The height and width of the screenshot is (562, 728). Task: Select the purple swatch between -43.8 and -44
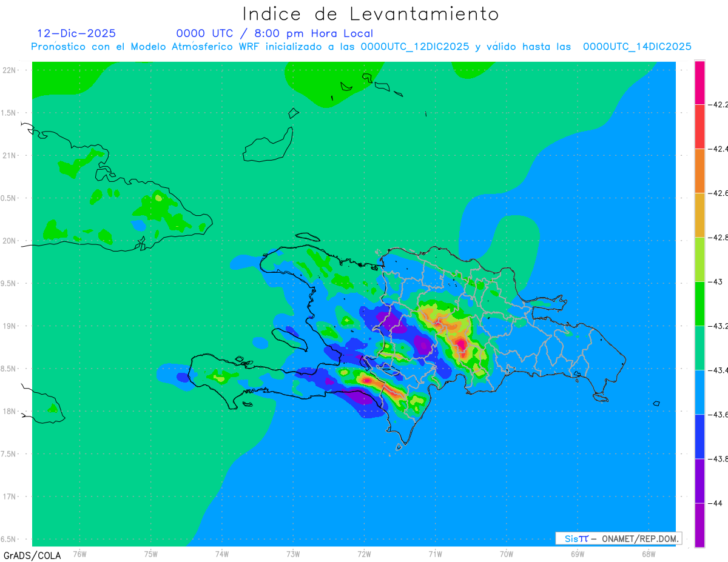point(699,480)
